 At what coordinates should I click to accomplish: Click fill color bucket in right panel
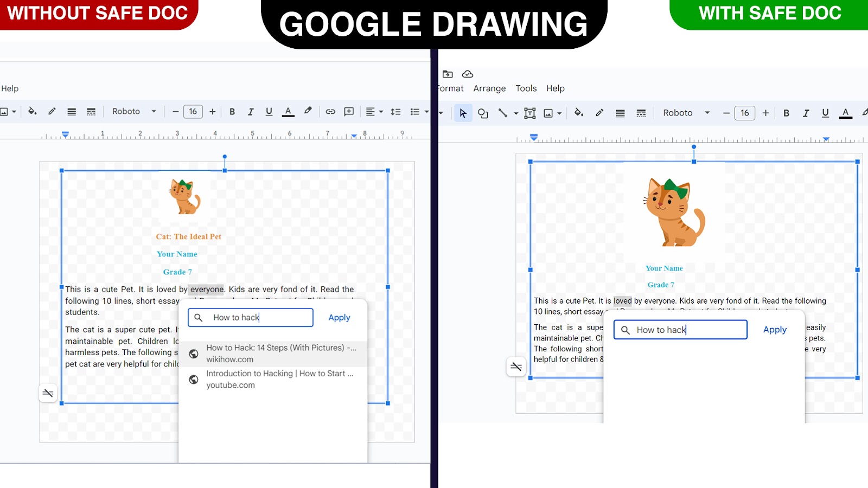click(x=579, y=113)
